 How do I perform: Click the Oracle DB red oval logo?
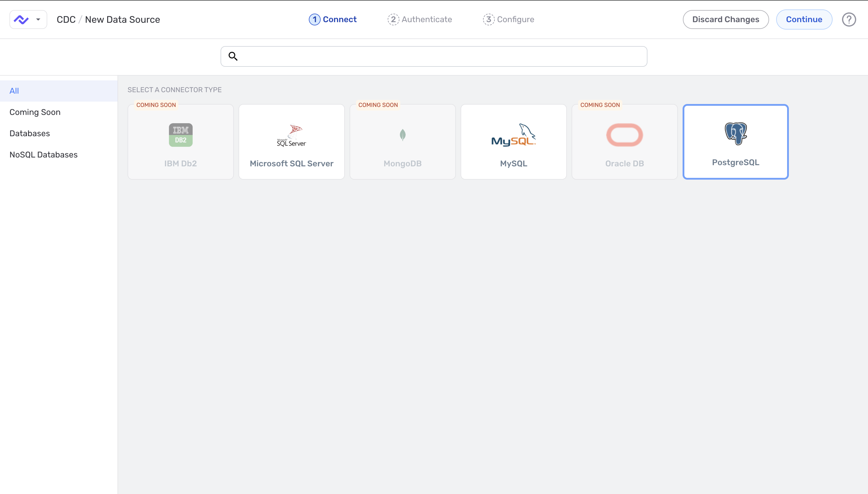(625, 135)
